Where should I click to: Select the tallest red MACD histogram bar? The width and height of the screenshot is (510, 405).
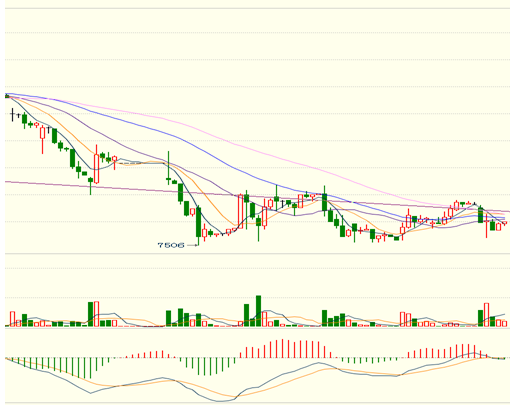(283, 349)
